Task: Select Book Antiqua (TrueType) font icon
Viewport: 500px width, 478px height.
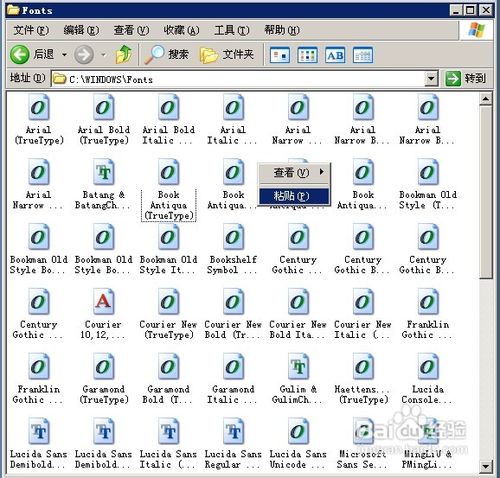Action: pyautogui.click(x=169, y=172)
